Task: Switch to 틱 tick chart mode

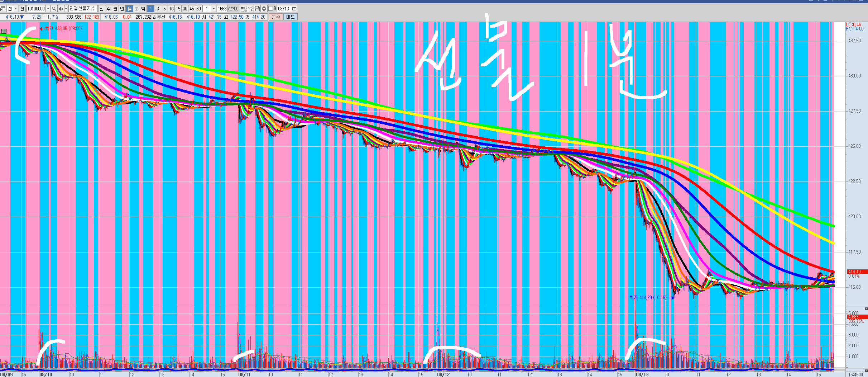Action: [x=143, y=9]
